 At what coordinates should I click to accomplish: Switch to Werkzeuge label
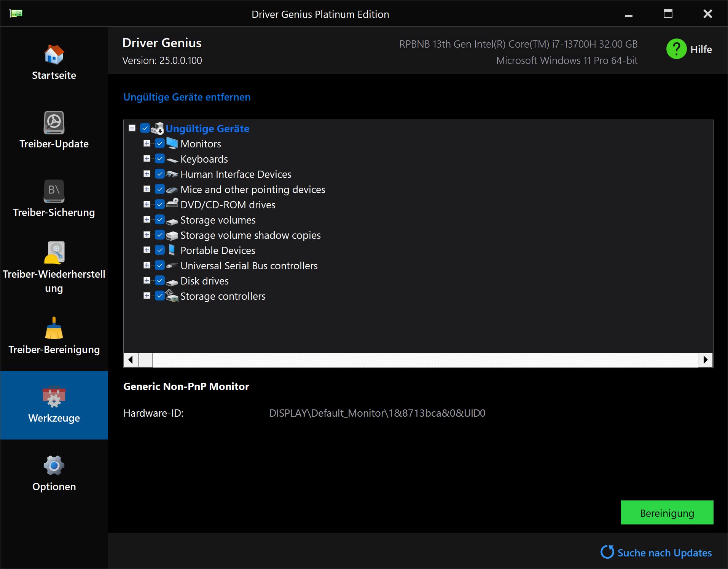[x=54, y=418]
